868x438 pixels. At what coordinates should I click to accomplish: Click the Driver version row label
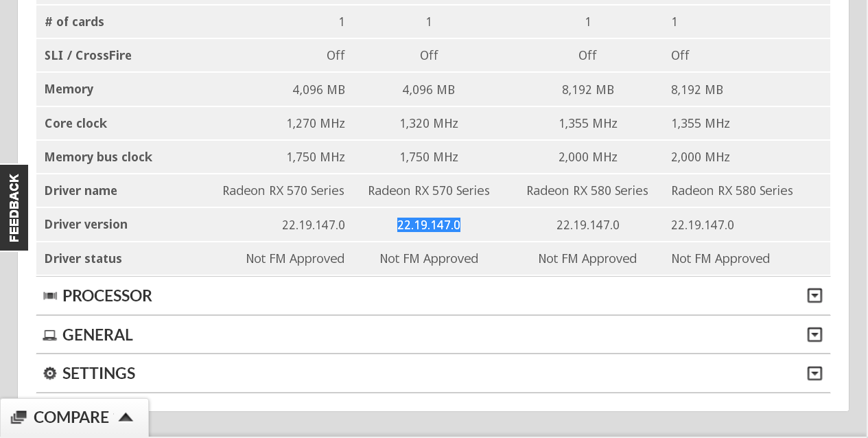[86, 224]
